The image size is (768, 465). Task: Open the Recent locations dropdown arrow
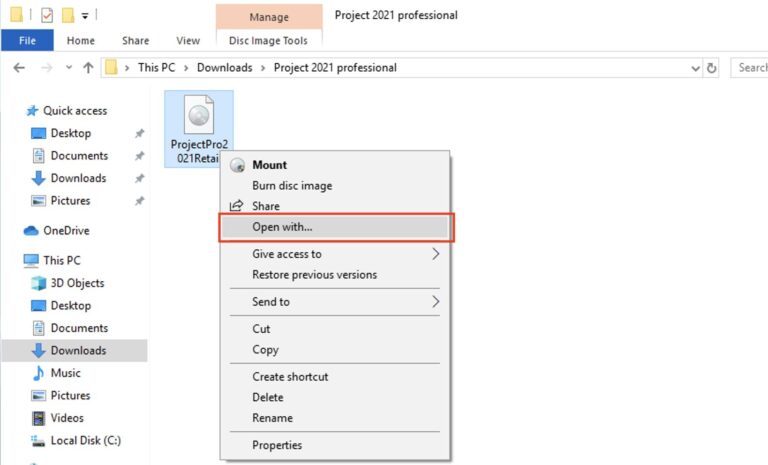click(x=69, y=68)
